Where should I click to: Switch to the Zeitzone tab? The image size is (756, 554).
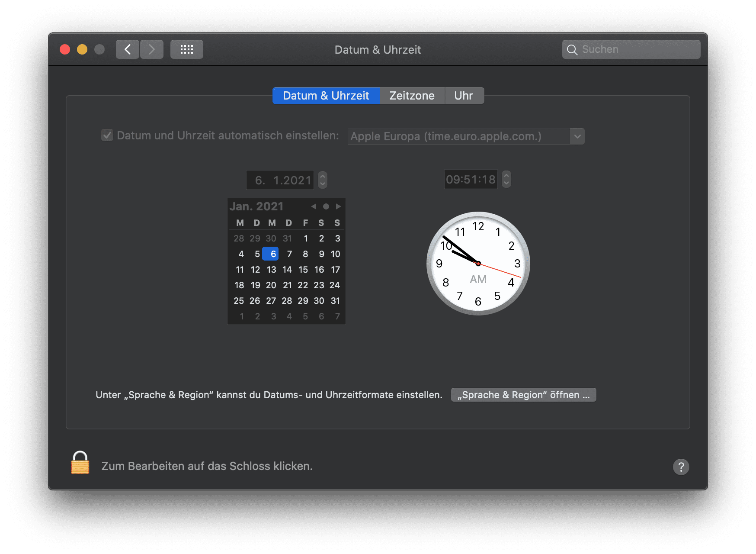pos(412,96)
